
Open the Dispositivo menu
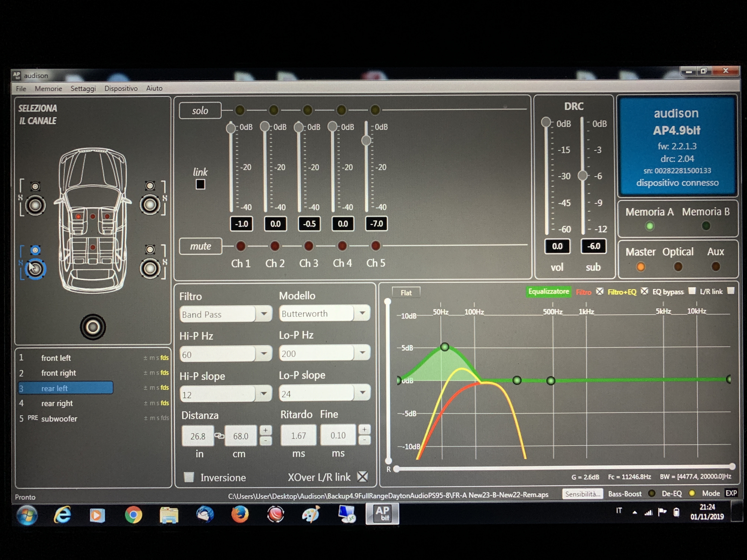[121, 88]
